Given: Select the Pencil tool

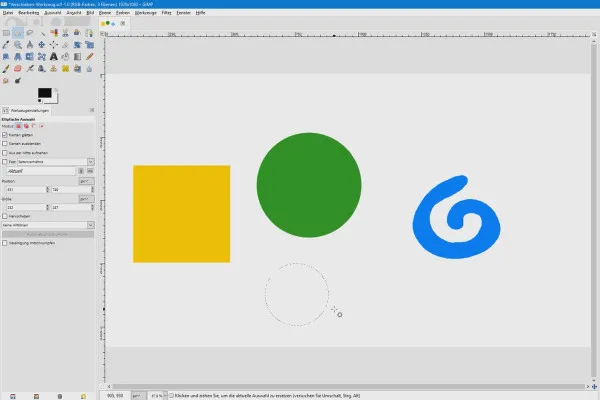Looking at the screenshot, I should coord(89,57).
